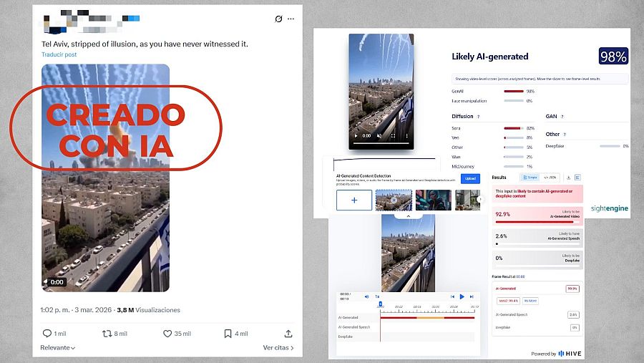Click the 99.9% AI-Generated frame score box

coord(572,289)
